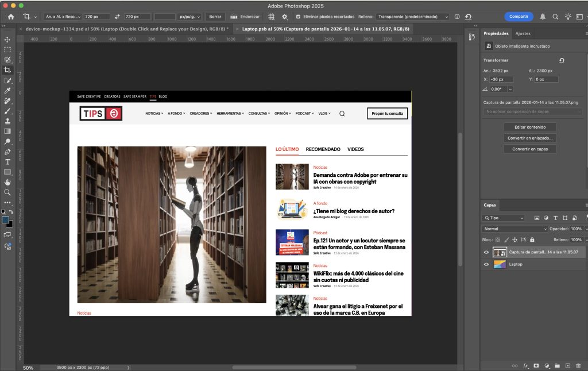Click the swap width and height arrows icon
The image size is (588, 371).
tap(117, 17)
